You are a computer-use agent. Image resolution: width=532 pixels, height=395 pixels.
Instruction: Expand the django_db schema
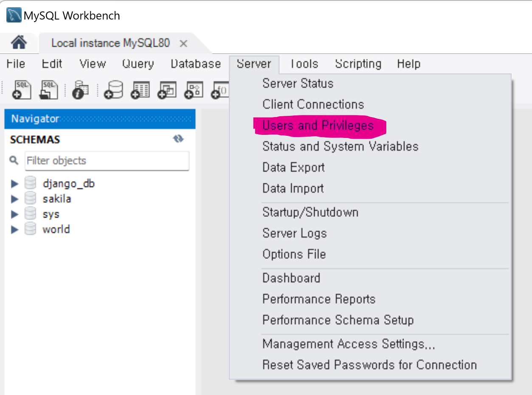click(x=15, y=184)
